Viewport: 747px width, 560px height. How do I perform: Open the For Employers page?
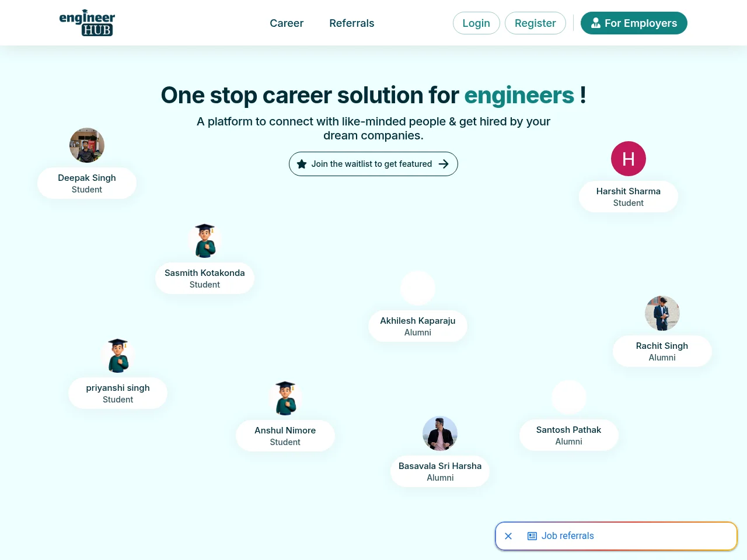tap(634, 23)
